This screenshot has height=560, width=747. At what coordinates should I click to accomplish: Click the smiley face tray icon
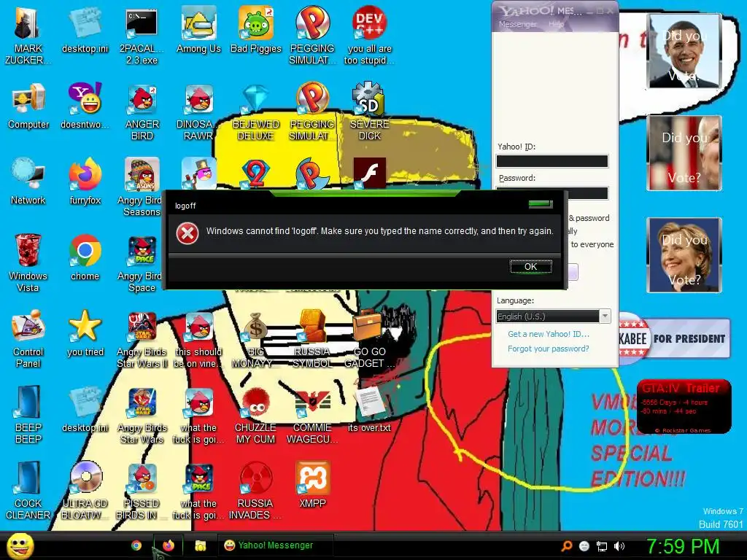584,546
